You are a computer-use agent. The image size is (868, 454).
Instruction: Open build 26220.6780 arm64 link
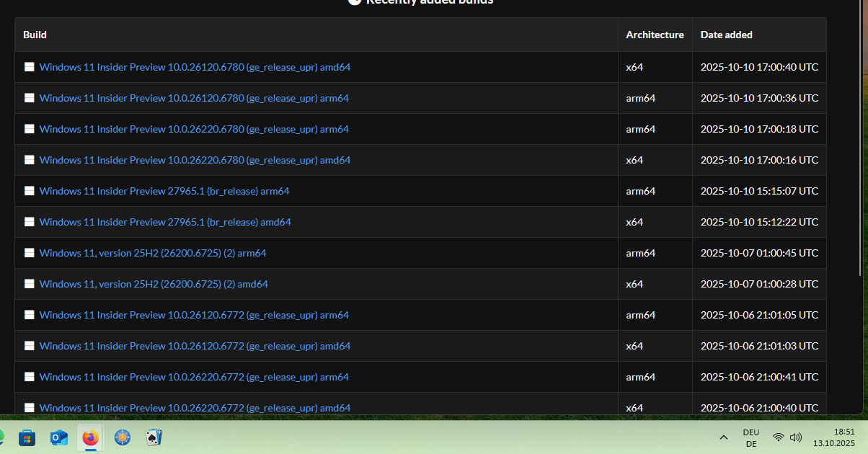coord(194,129)
